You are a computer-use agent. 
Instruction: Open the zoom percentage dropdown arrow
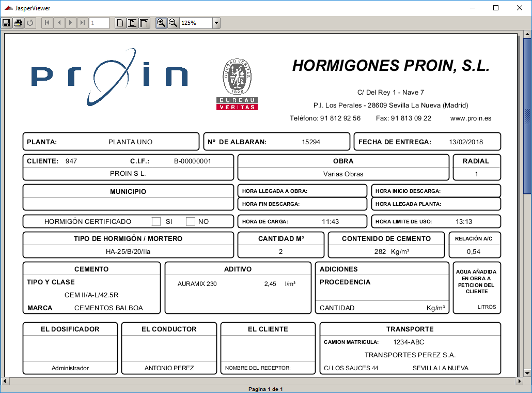[x=216, y=23]
